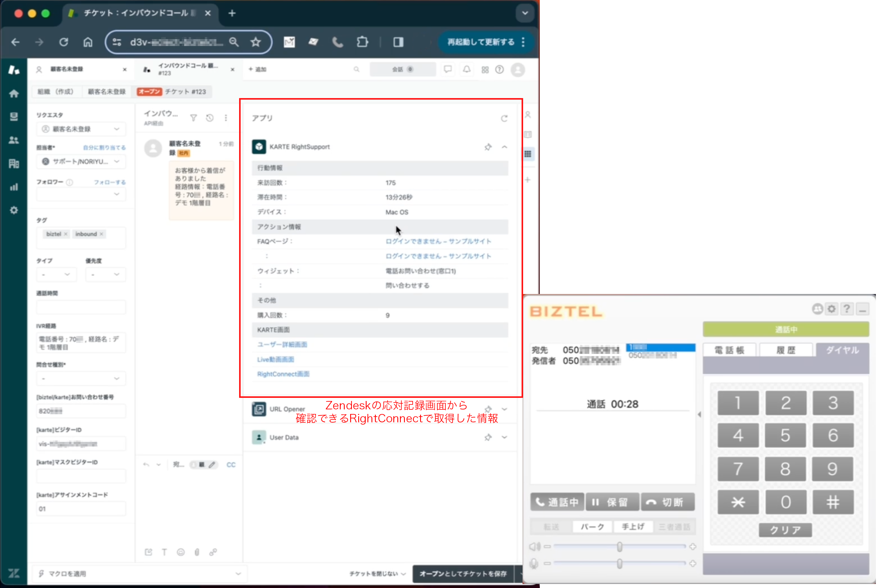Screen dimensions: 892x588
Task: Remove the biztel tag
Action: [66, 234]
